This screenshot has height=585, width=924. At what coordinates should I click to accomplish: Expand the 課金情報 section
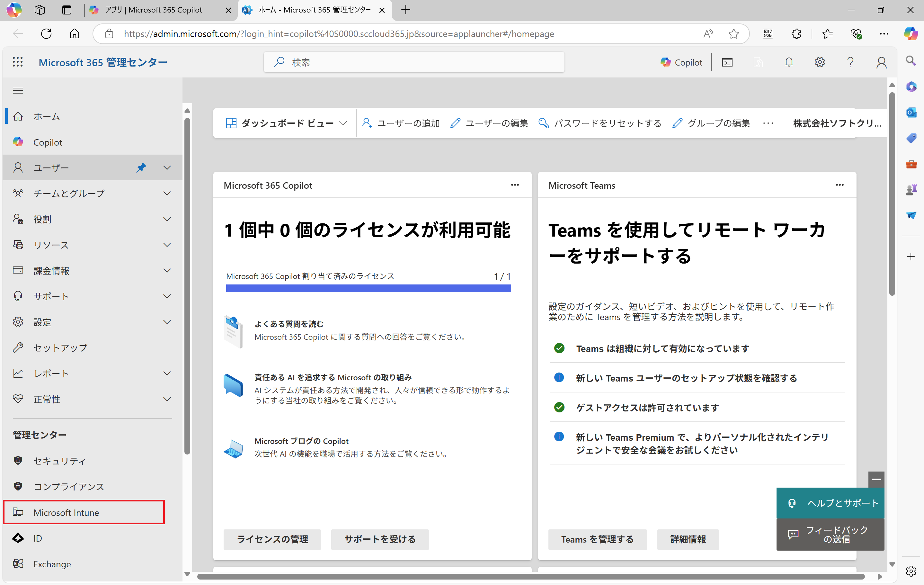[x=167, y=270]
